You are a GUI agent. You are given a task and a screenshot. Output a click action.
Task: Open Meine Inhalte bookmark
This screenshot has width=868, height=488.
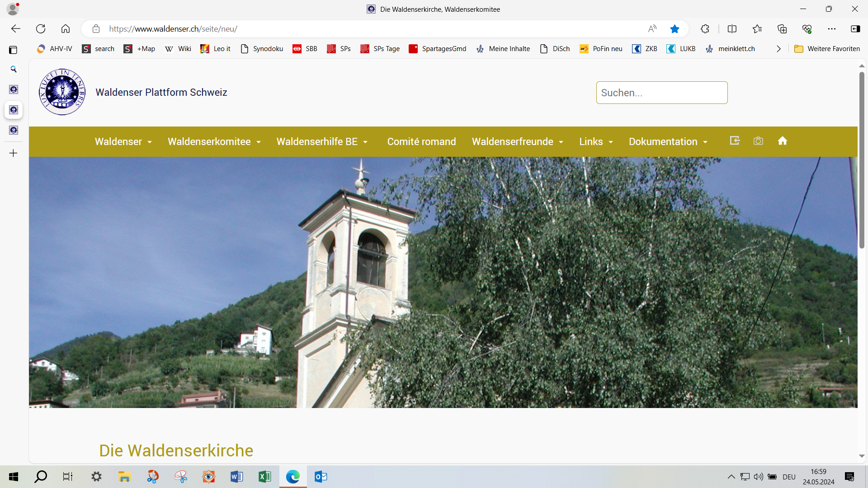click(503, 49)
